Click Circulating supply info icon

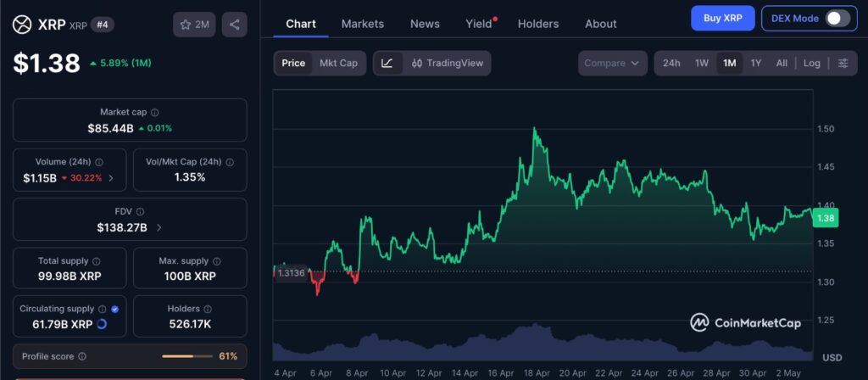(103, 309)
